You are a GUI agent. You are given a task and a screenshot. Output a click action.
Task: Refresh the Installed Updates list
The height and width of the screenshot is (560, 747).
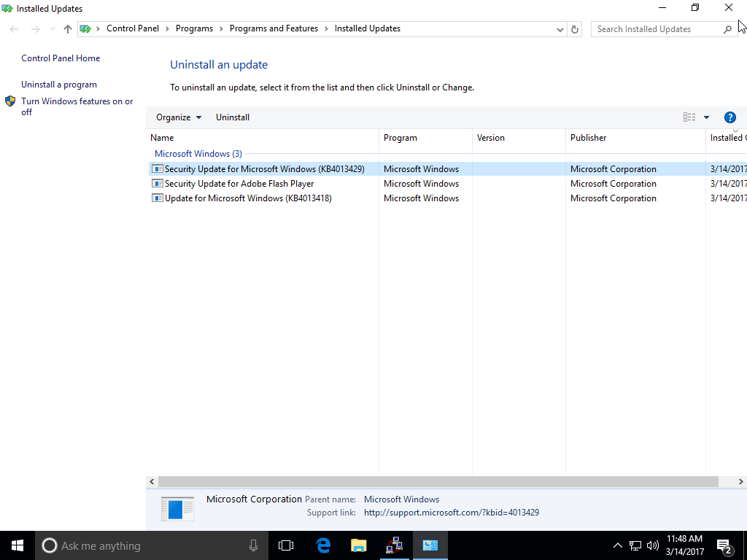[575, 29]
